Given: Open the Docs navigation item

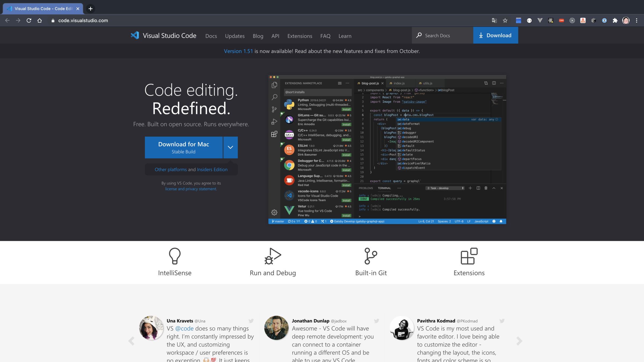Looking at the screenshot, I should (x=211, y=36).
